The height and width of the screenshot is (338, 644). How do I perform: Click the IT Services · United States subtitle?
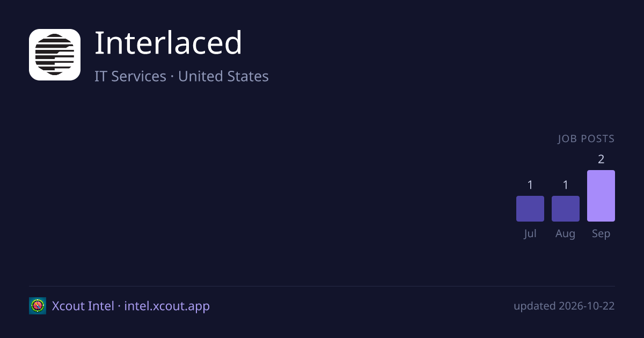point(181,76)
